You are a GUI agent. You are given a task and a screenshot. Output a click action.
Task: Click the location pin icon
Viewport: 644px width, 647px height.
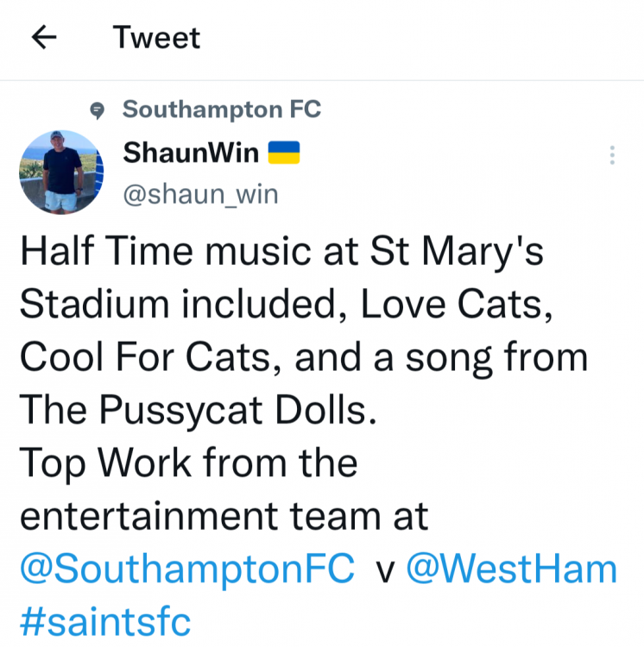pyautogui.click(x=98, y=110)
